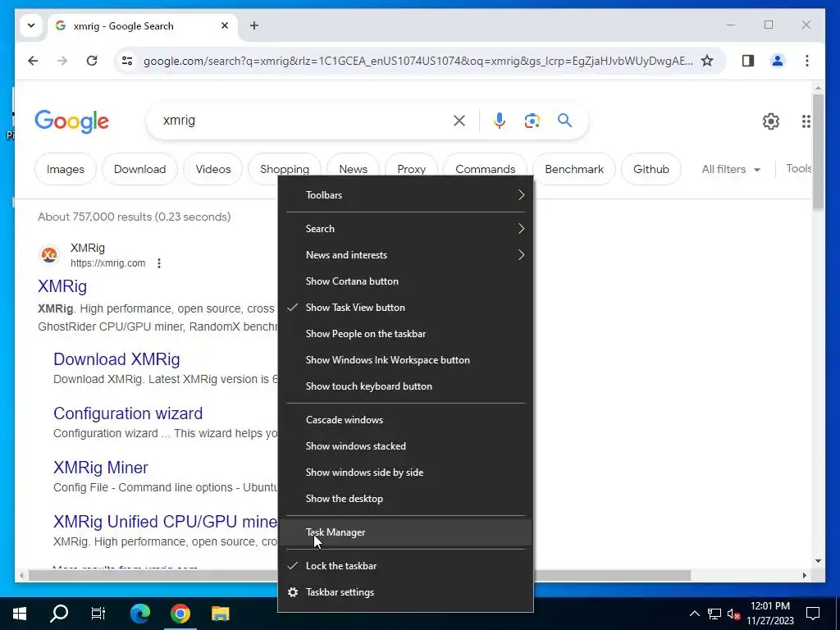Filter results by Download
Viewport: 840px width, 630px height.
pyautogui.click(x=139, y=169)
